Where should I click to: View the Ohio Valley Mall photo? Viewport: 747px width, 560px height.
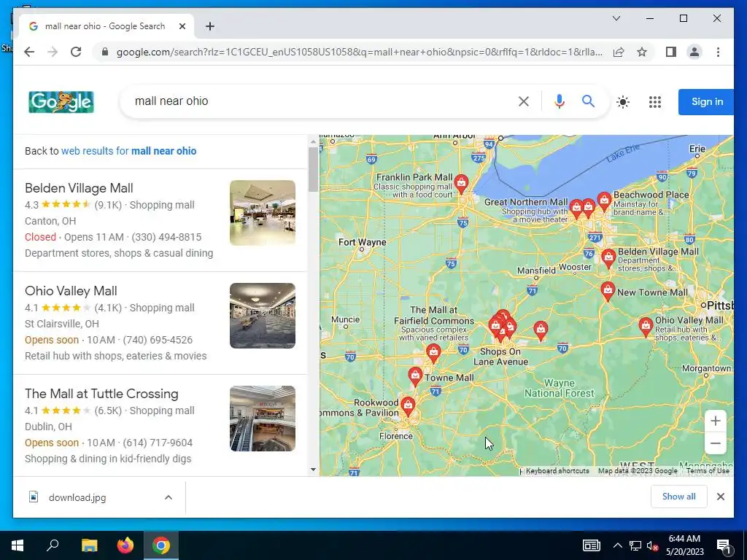click(x=263, y=316)
